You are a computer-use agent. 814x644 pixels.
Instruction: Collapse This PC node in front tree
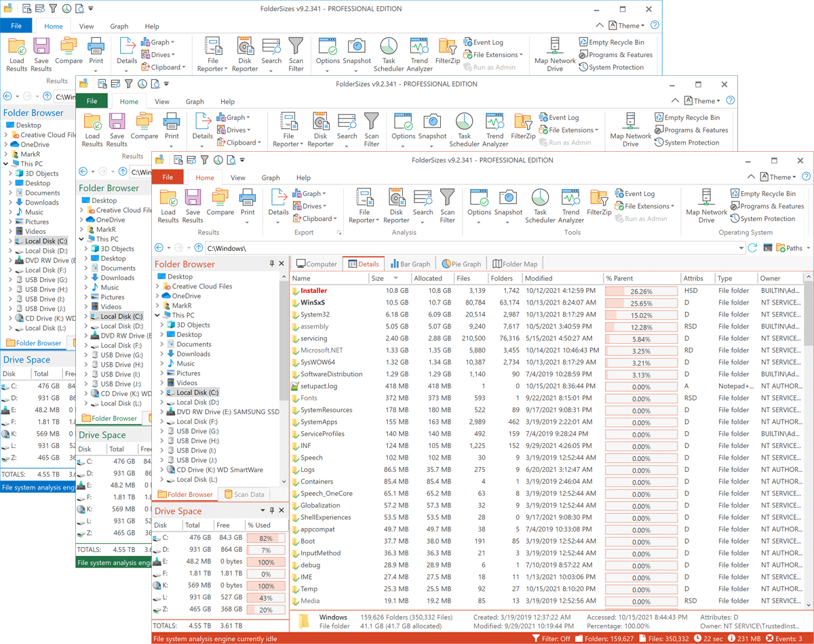(157, 315)
